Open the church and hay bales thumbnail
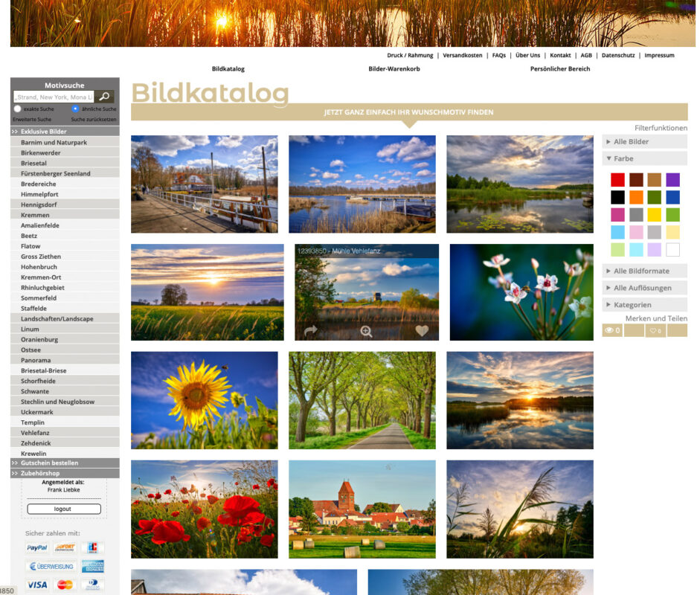 [x=362, y=509]
